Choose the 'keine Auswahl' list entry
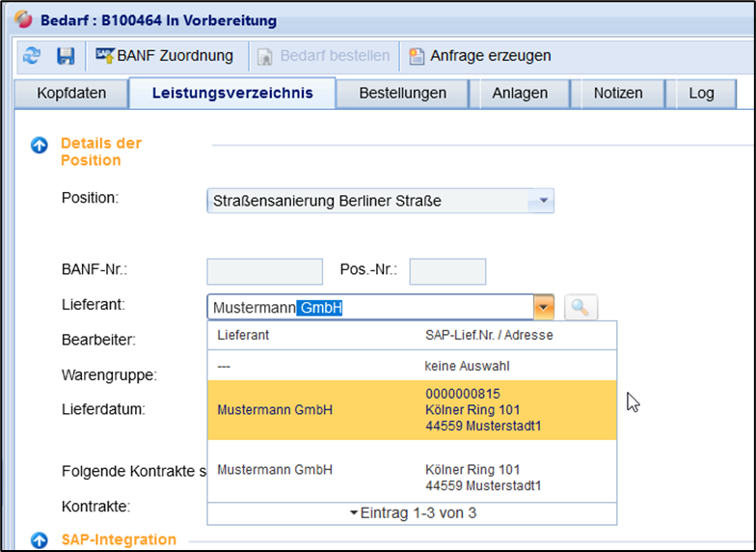Screen dimensions: 756x552 [412, 367]
